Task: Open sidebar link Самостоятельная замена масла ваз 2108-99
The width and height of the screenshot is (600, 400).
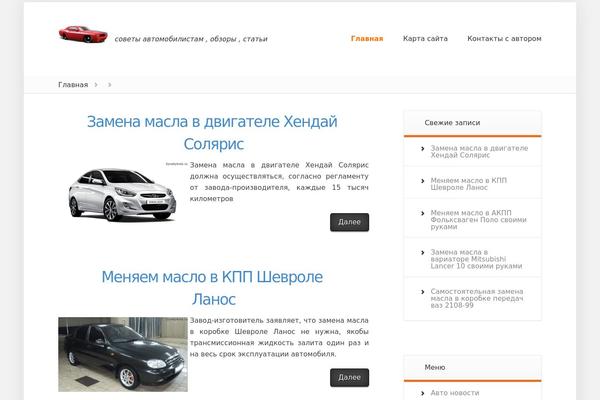Action: 477,298
